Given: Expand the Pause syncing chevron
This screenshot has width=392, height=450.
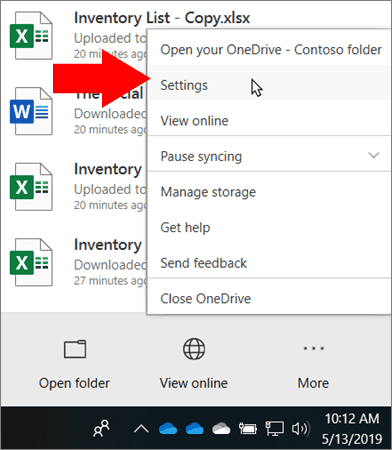Looking at the screenshot, I should coord(374,155).
